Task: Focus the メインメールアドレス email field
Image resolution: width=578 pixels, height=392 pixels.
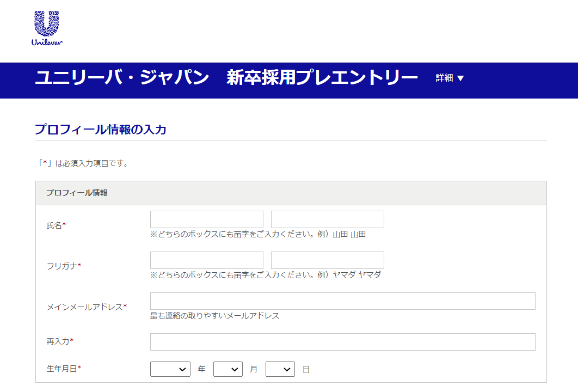Action: [342, 301]
